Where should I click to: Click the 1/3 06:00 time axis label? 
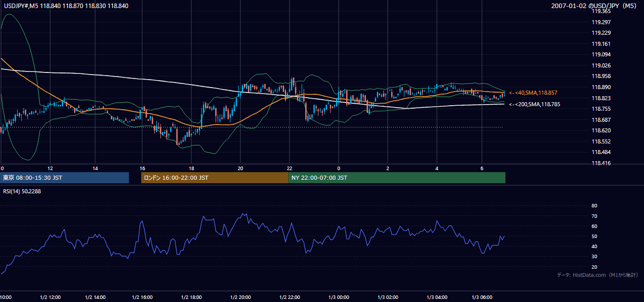pyautogui.click(x=482, y=297)
